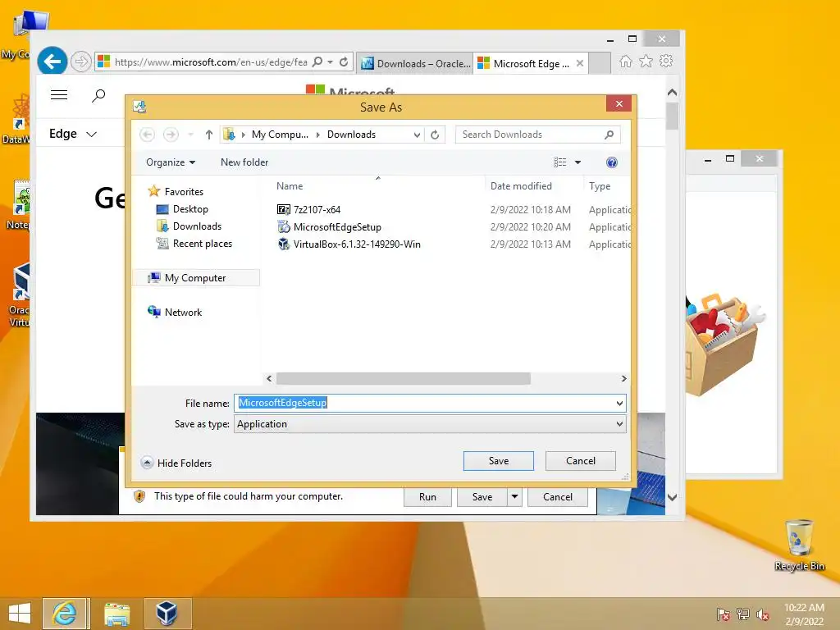This screenshot has height=630, width=840.
Task: Click the Favorites heading
Action: (x=176, y=191)
